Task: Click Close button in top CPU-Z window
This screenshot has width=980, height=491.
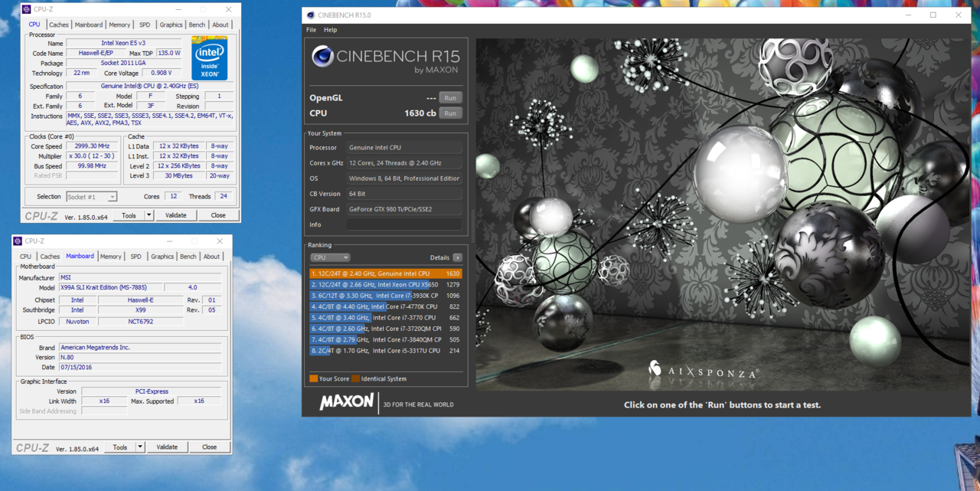Action: point(218,215)
